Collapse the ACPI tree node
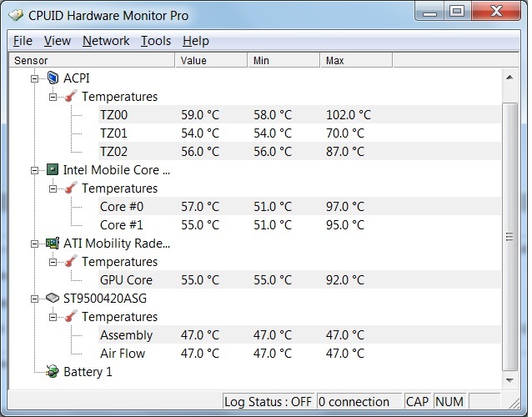 [x=34, y=78]
